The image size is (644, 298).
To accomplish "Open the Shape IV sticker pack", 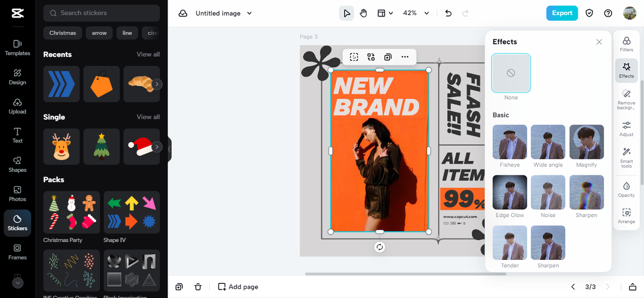I will 132,213.
